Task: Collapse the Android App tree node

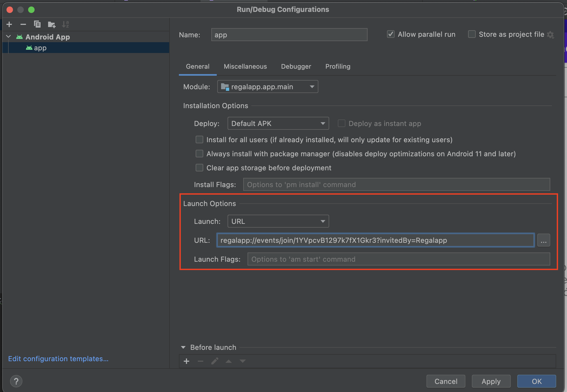Action: coord(8,37)
